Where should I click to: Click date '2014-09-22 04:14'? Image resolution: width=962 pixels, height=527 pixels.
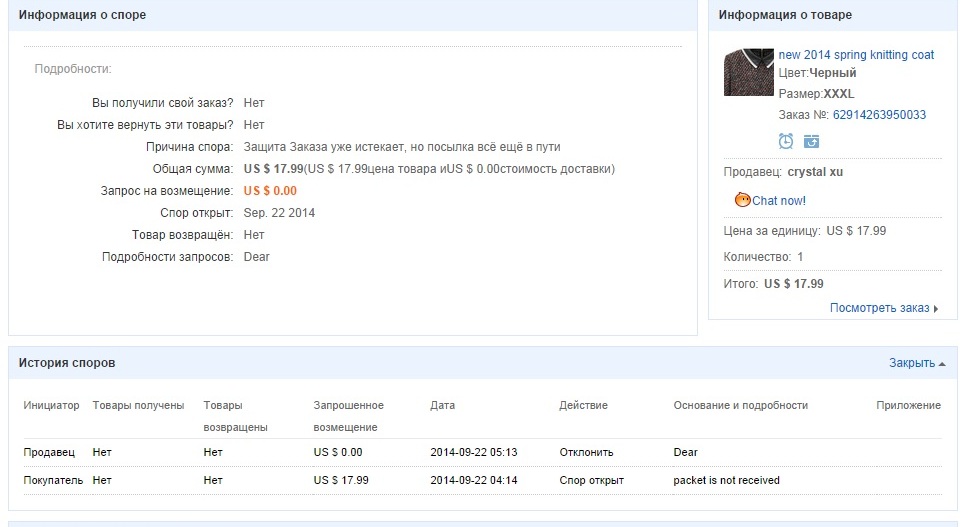(x=474, y=480)
